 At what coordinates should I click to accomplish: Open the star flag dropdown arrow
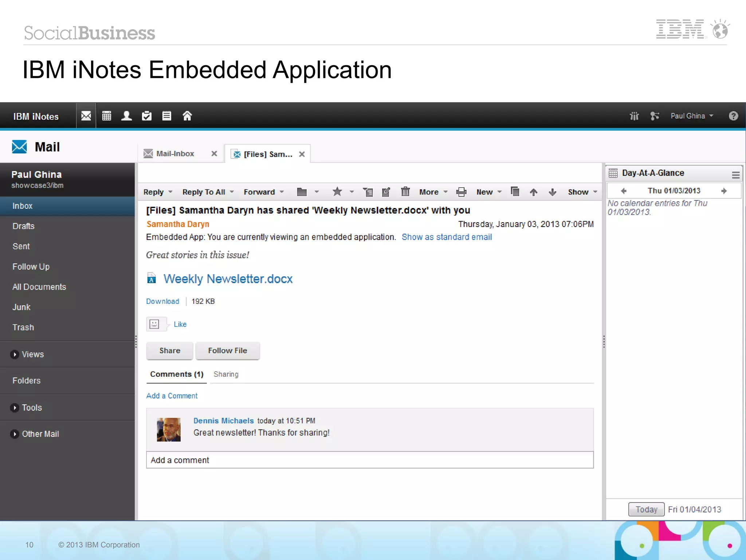click(352, 192)
